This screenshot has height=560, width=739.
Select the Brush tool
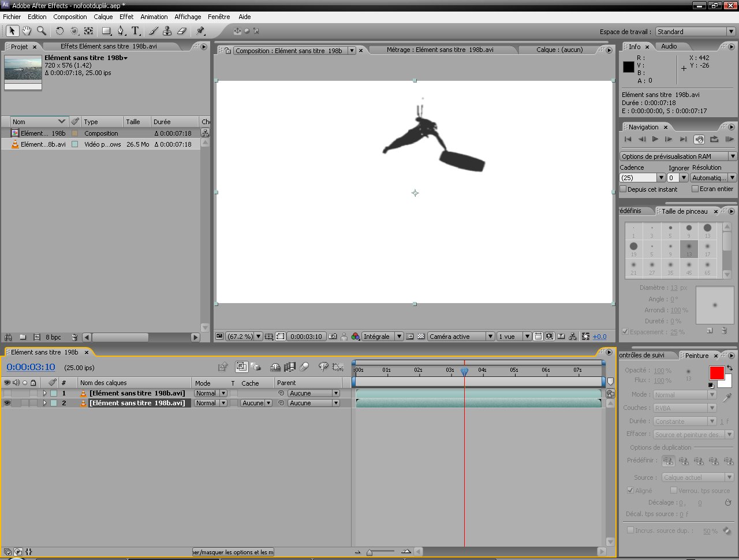154,31
